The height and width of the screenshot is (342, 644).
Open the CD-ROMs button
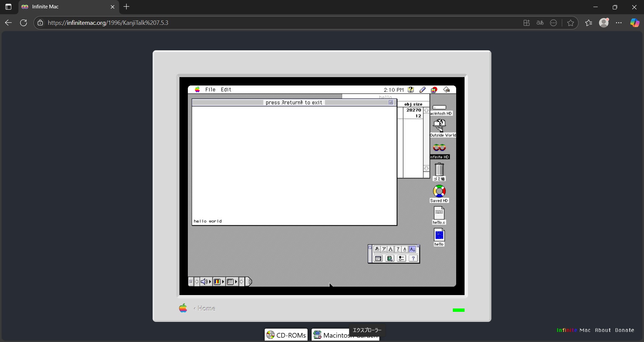point(286,335)
